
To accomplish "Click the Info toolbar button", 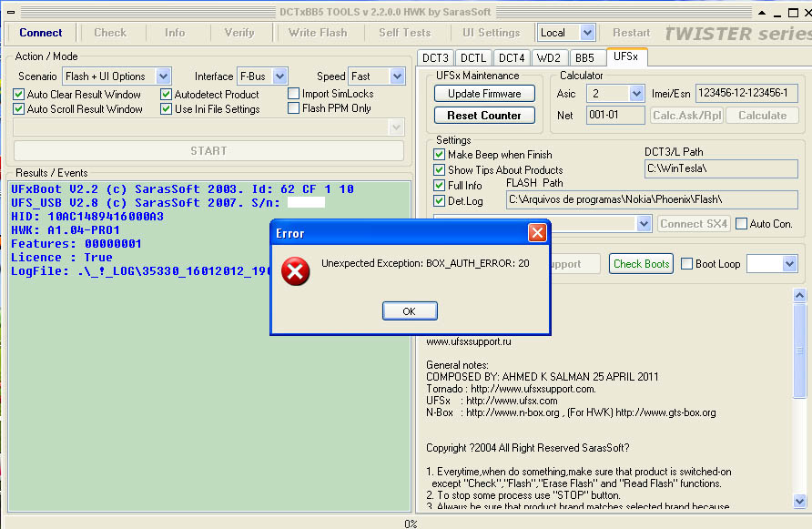I will click(x=175, y=33).
